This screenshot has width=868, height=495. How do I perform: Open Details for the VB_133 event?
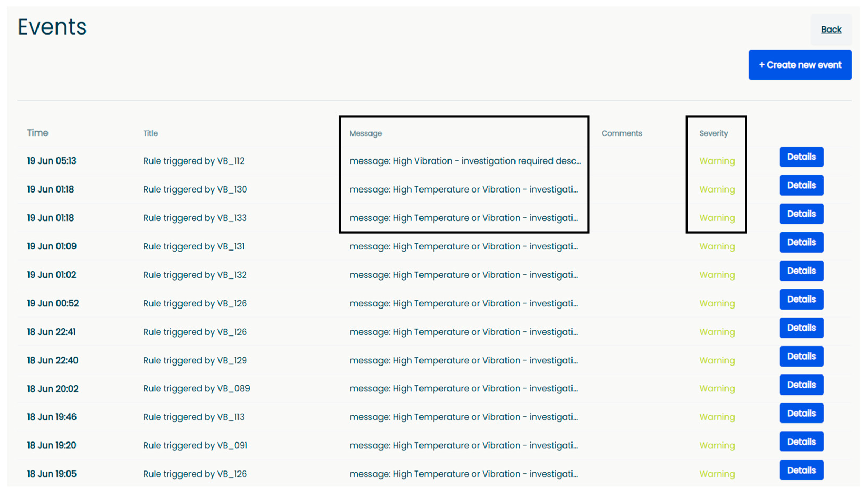(801, 214)
